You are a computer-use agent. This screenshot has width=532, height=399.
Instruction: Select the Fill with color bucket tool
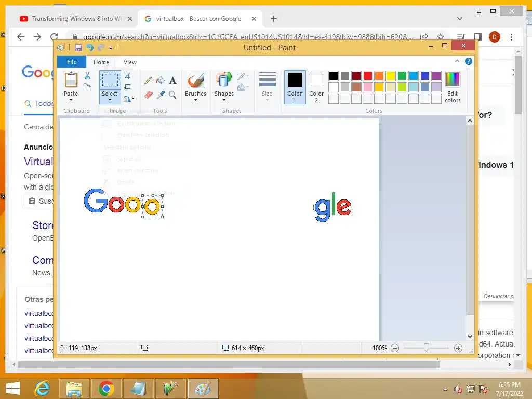click(x=161, y=81)
